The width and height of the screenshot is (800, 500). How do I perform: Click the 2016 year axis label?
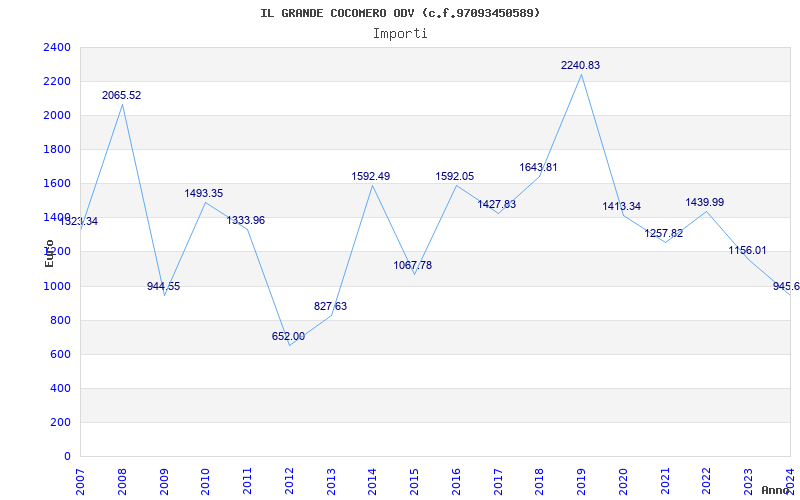pos(456,482)
